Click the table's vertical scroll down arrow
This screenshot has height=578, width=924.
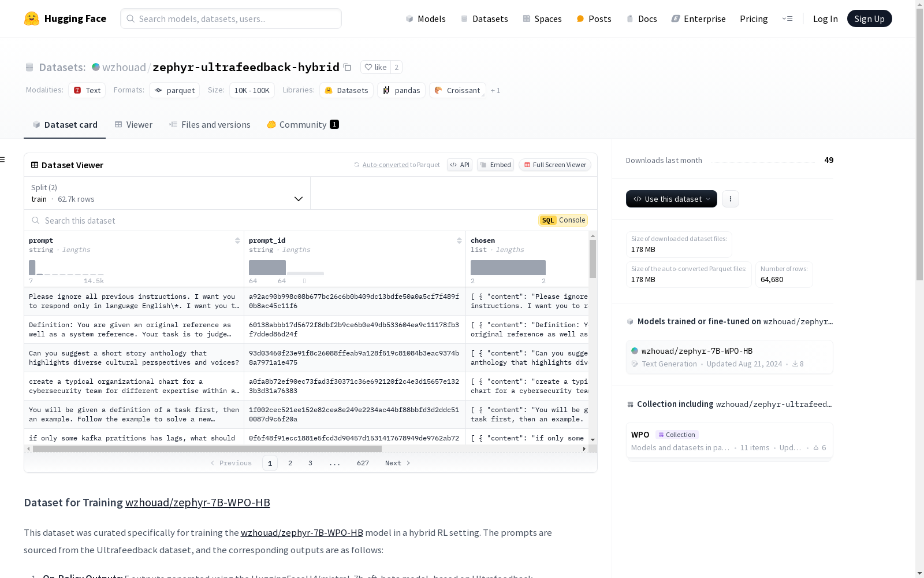593,440
